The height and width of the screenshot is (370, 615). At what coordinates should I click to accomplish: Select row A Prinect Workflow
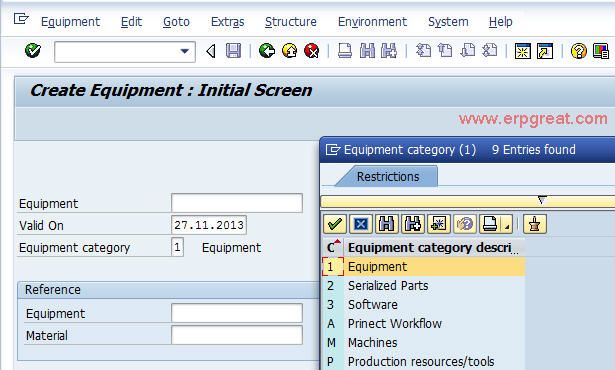pyautogui.click(x=424, y=323)
